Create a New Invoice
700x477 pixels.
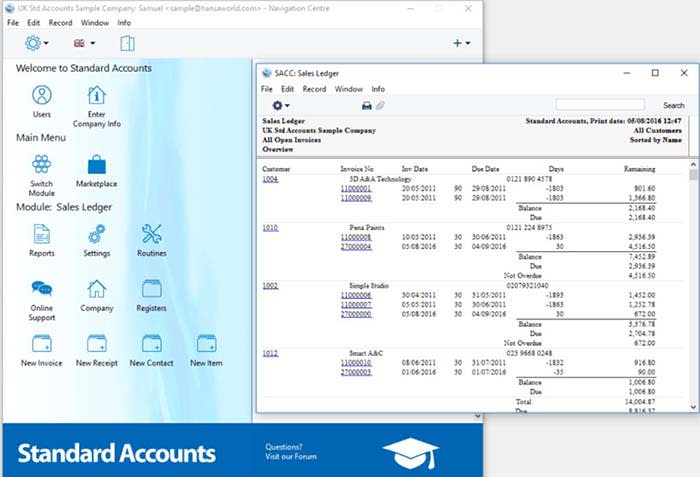[x=41, y=345]
